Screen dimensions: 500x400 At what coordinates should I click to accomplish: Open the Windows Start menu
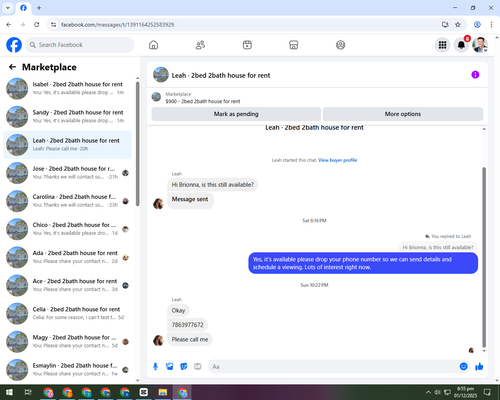pyautogui.click(x=9, y=392)
